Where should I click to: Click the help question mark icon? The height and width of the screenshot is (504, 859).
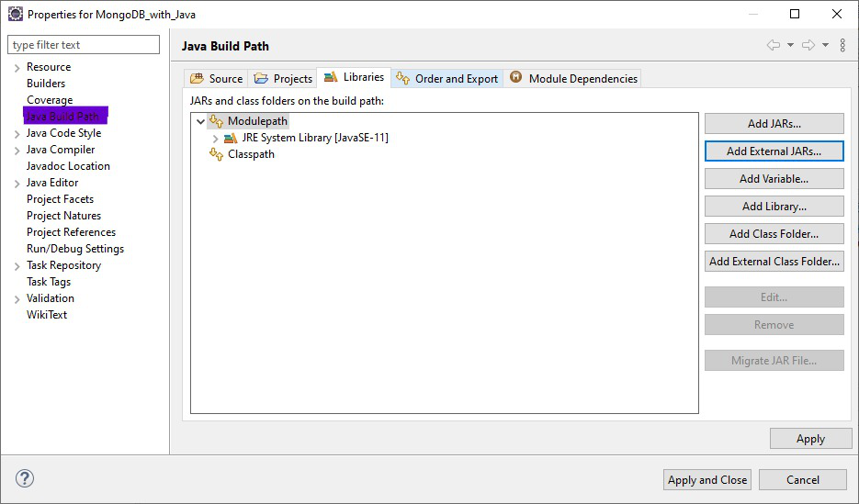point(25,478)
